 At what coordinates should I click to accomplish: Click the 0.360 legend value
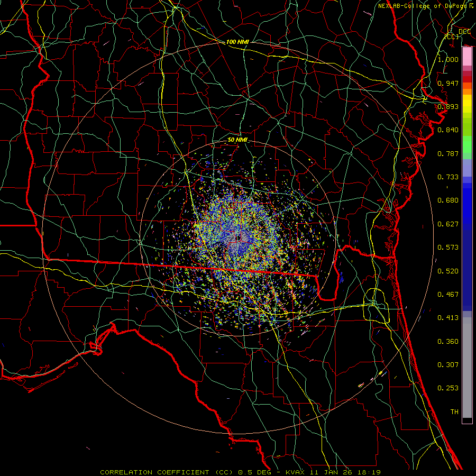pyautogui.click(x=448, y=342)
